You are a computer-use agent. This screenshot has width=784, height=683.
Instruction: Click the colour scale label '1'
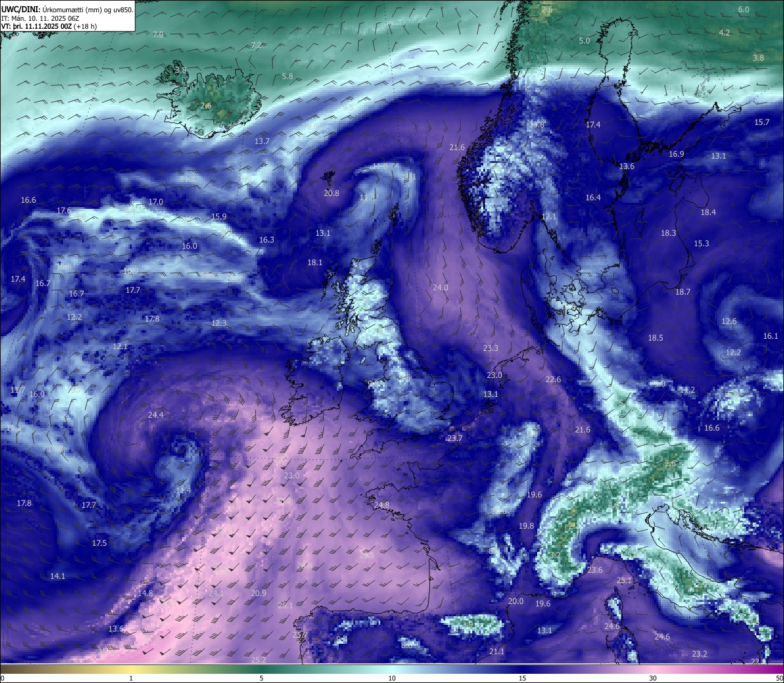131,678
